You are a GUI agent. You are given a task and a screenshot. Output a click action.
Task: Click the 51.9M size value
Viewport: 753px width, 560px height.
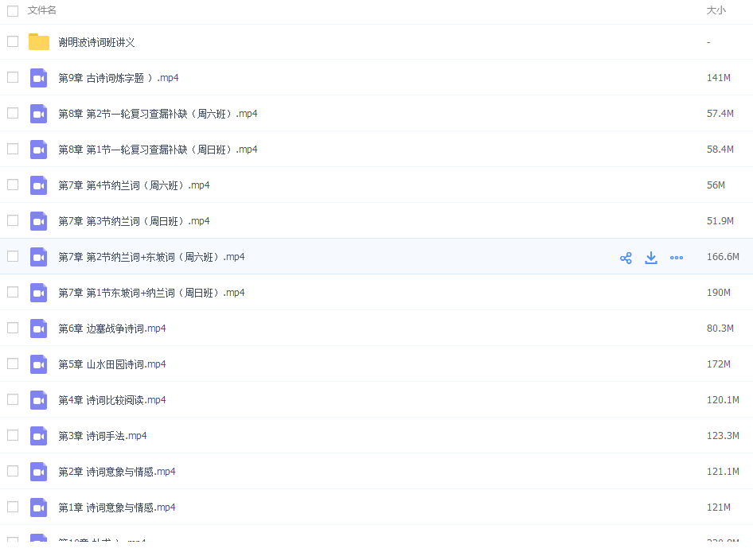[720, 220]
